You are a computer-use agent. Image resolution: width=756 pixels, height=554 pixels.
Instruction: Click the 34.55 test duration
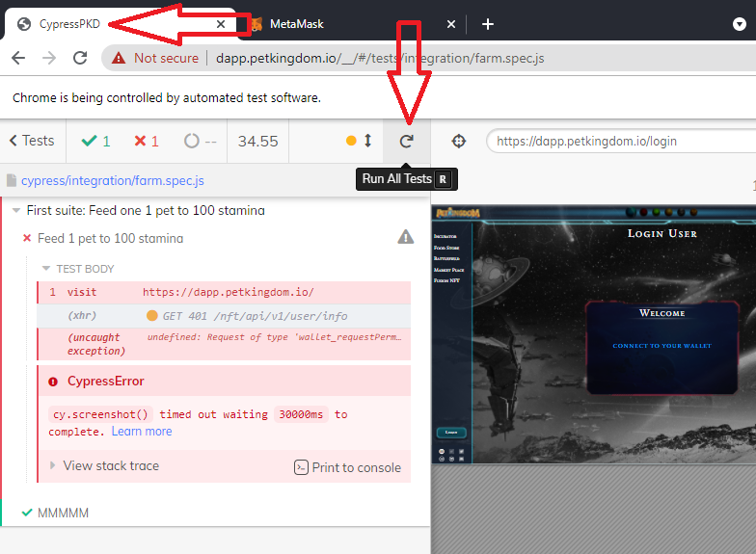coord(258,141)
